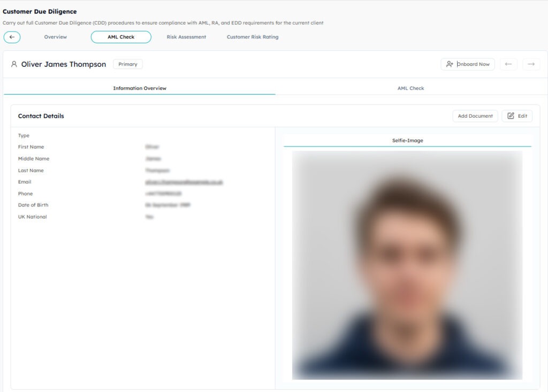Select the AML Check pill in top navigation
Image resolution: width=548 pixels, height=392 pixels.
(121, 37)
